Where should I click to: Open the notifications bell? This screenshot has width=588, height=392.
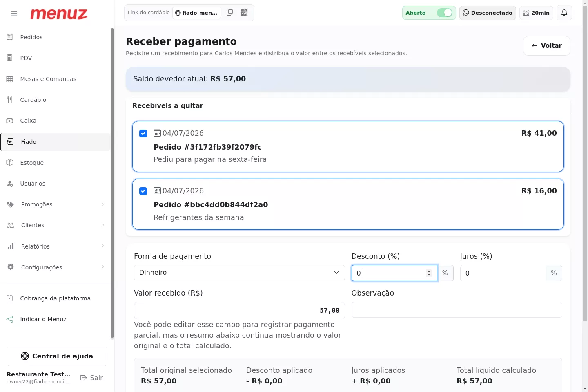coord(564,13)
